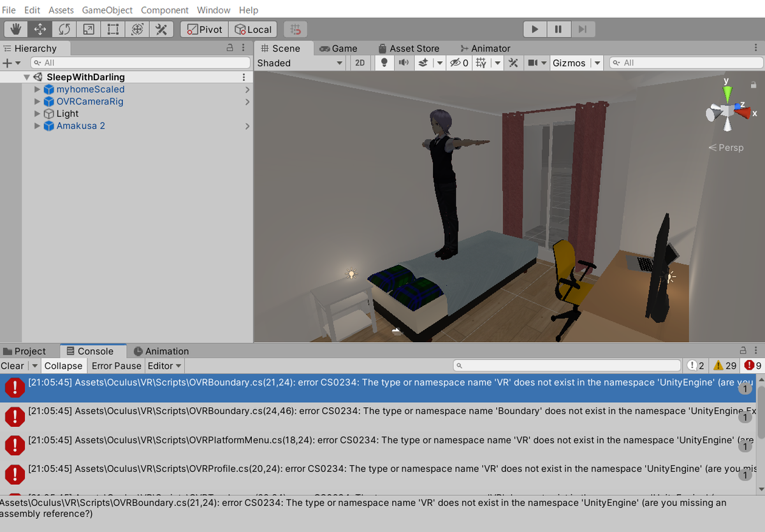Toggle Collapse in Console
The width and height of the screenshot is (765, 532).
pyautogui.click(x=63, y=366)
